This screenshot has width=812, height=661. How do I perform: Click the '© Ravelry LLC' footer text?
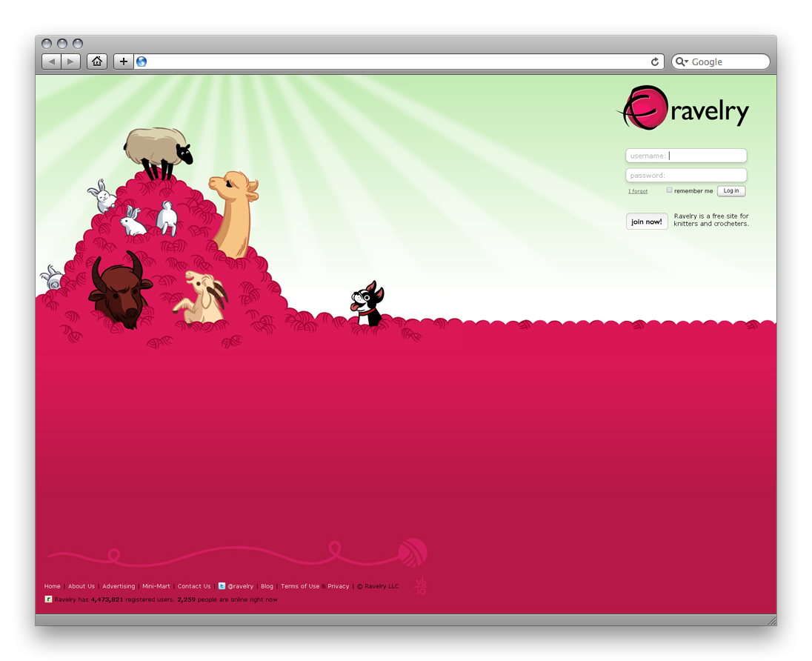[x=378, y=586]
